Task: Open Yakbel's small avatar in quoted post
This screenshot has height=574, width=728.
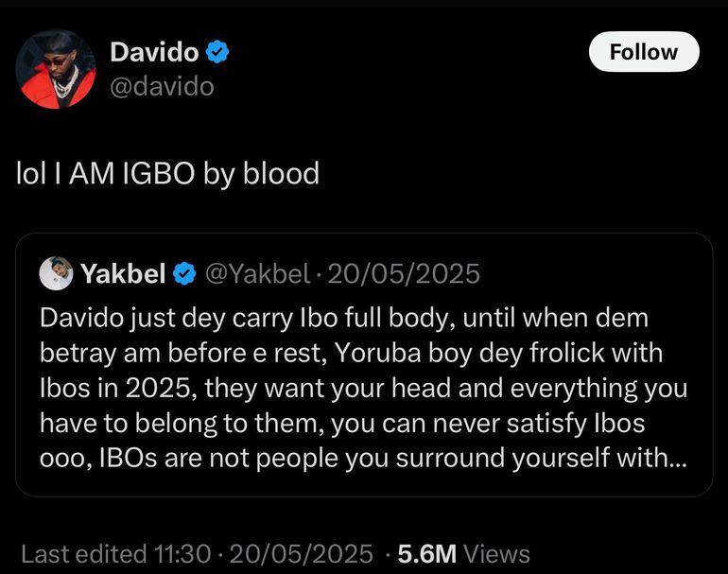Action: 57,274
